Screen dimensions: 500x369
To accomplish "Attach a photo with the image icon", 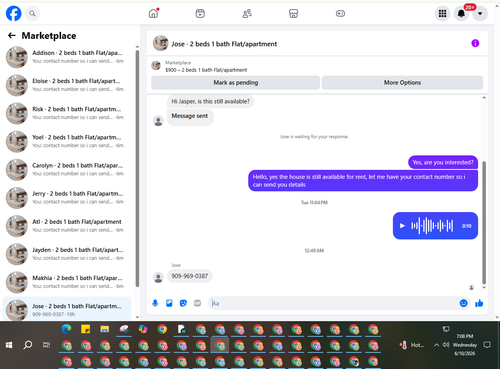I will (x=169, y=303).
